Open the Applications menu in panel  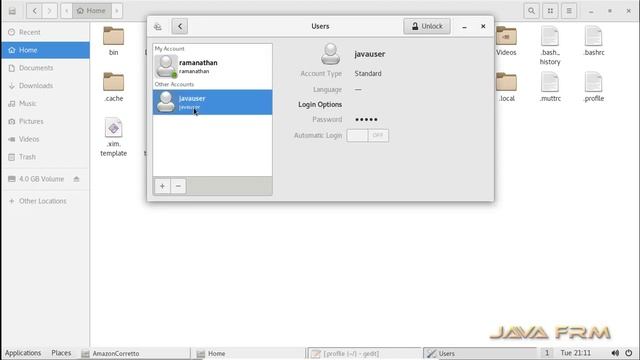click(x=23, y=353)
